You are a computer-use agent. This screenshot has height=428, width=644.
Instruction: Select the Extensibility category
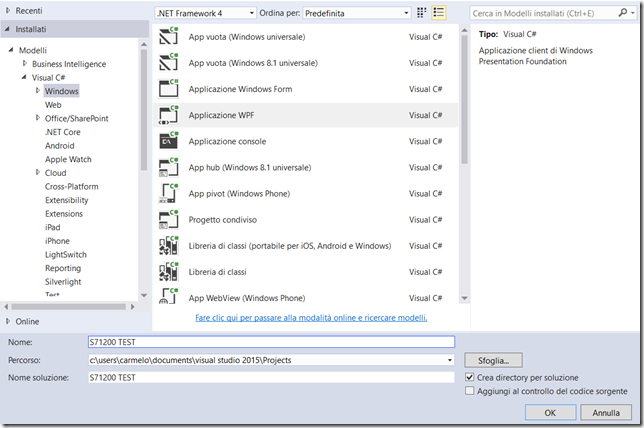[x=67, y=200]
